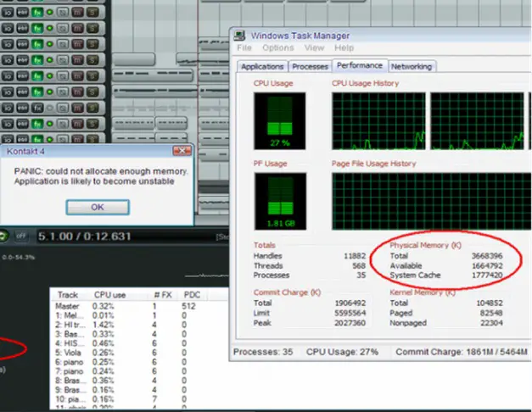Sort performance meter by PDC header
Viewport: 532px width, 412px height.
pos(192,295)
